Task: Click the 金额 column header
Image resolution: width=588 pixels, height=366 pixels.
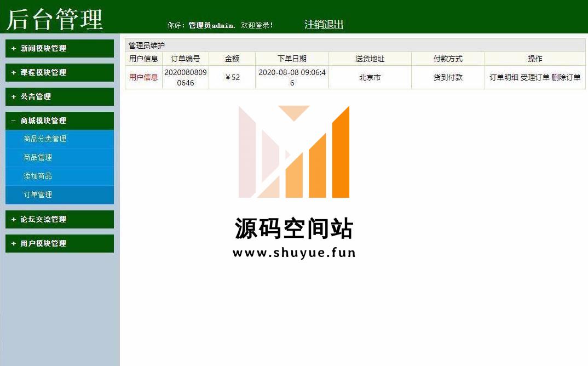Action: pos(232,59)
